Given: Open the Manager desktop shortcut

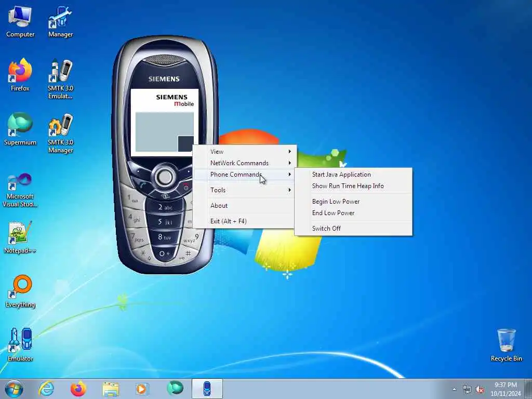Looking at the screenshot, I should click(x=60, y=22).
